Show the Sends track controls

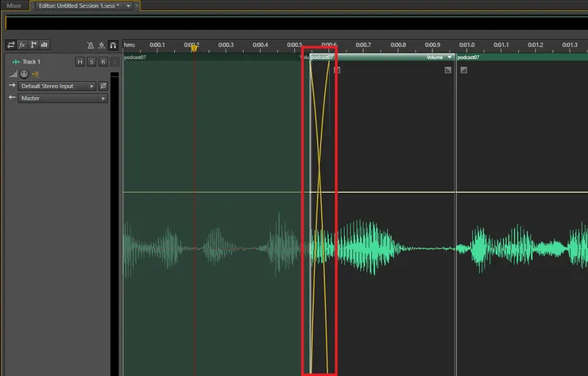coord(33,45)
